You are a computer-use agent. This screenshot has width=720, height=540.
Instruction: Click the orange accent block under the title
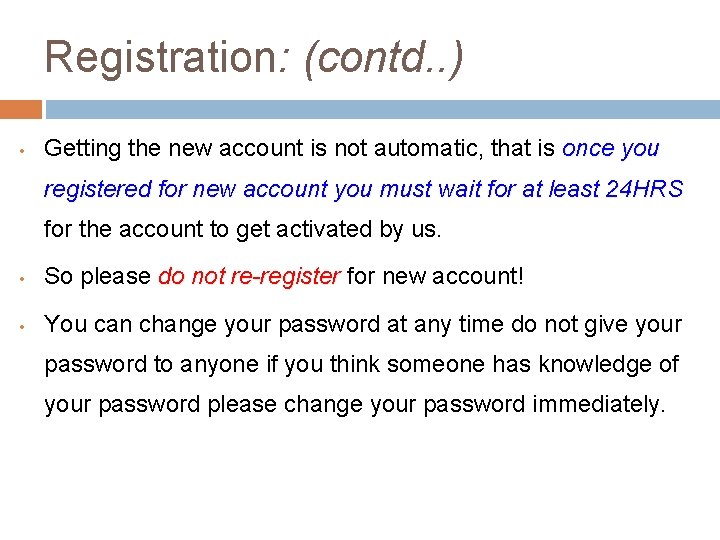21,109
